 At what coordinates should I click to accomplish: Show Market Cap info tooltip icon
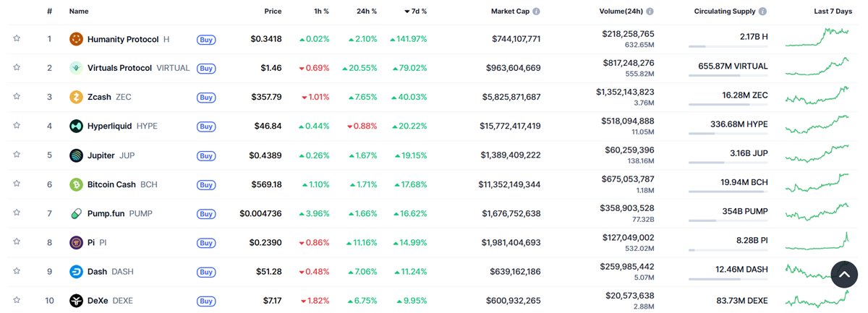(536, 12)
